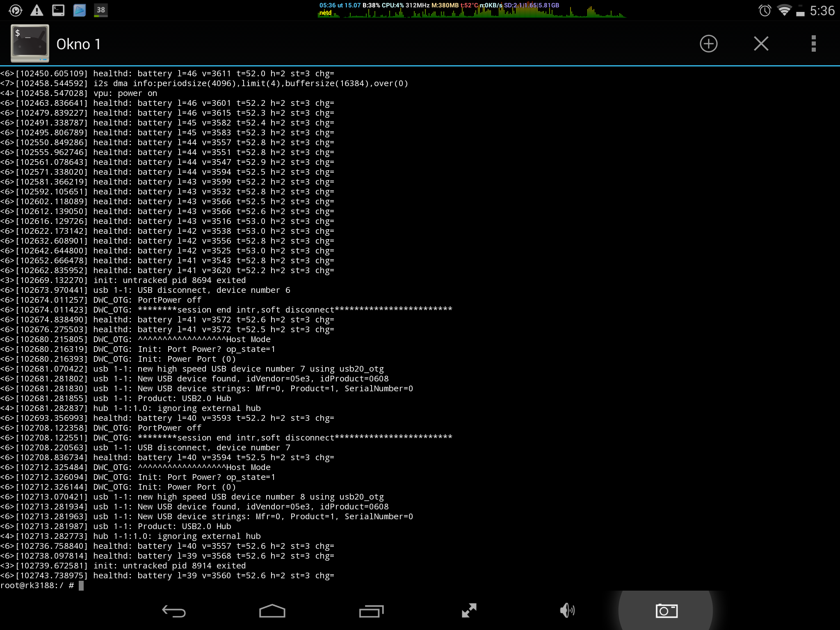Tap the healthd battery line with v=3620
The height and width of the screenshot is (630, 840).
167,271
